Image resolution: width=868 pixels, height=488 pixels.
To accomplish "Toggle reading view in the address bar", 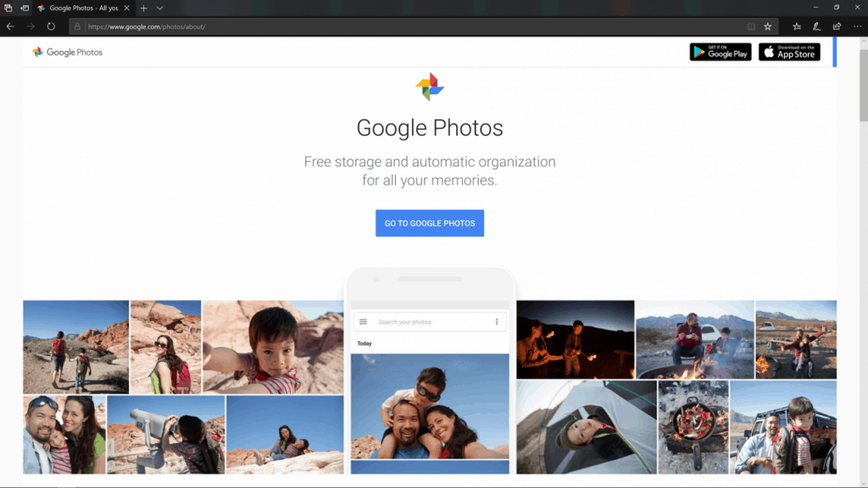I will pyautogui.click(x=751, y=26).
